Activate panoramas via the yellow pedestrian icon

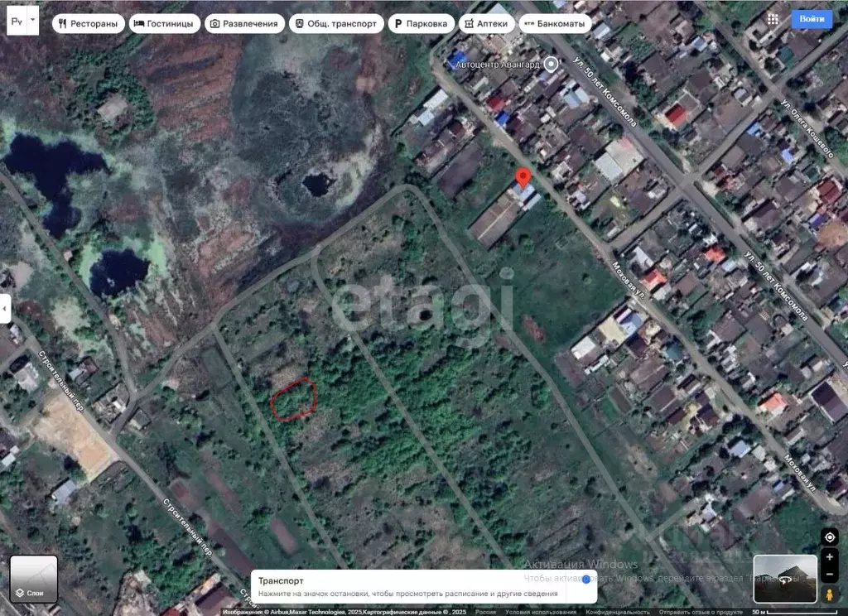(831, 595)
